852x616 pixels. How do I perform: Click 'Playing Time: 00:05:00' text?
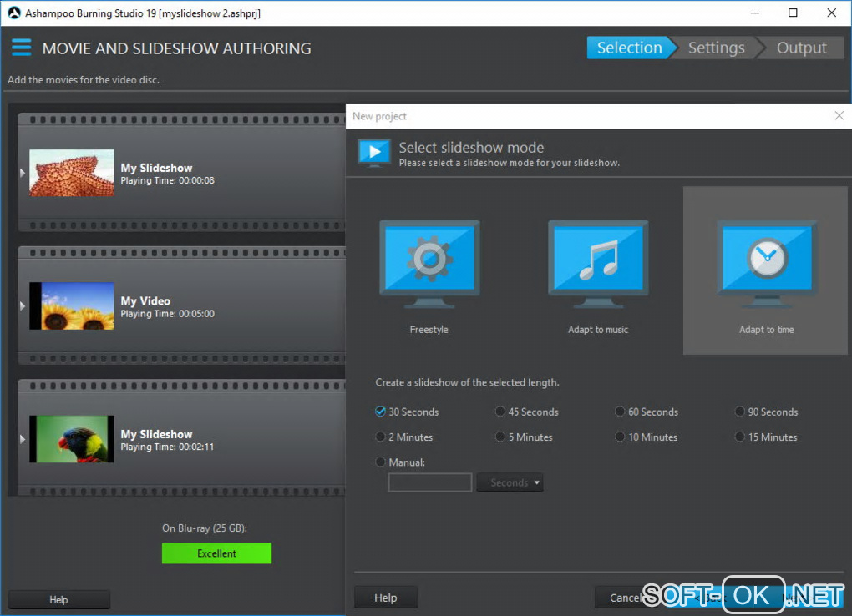[x=167, y=314]
